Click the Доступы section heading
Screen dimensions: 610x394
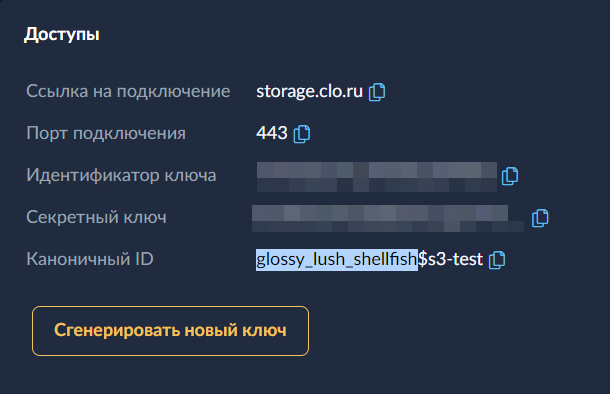coord(62,35)
